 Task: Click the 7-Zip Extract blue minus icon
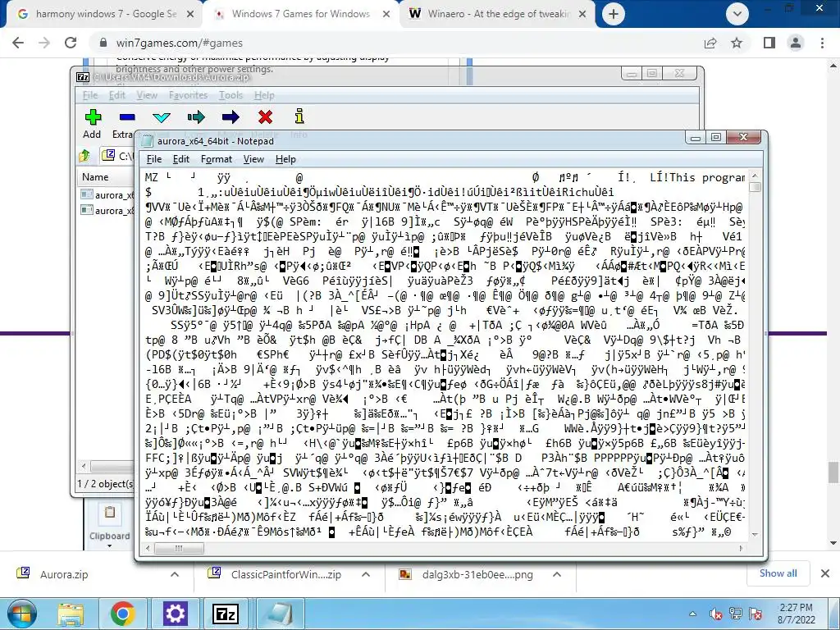coord(127,116)
